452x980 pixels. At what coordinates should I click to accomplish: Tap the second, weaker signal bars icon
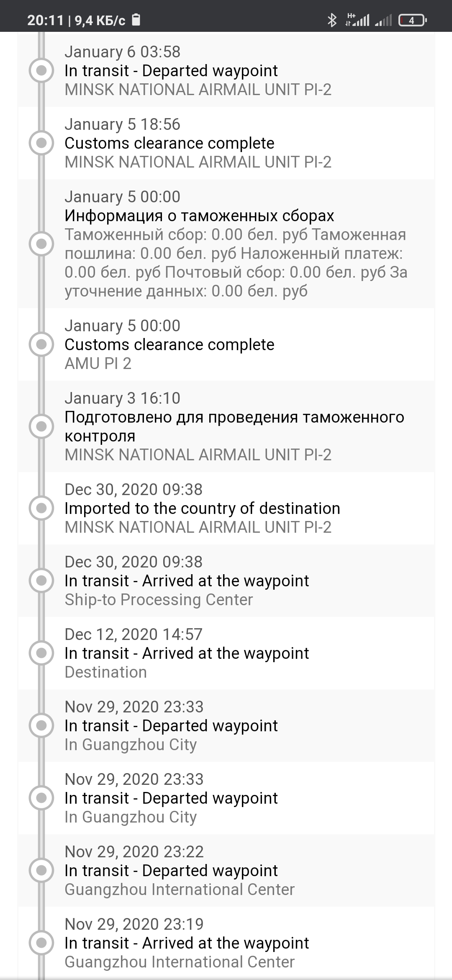tap(383, 20)
